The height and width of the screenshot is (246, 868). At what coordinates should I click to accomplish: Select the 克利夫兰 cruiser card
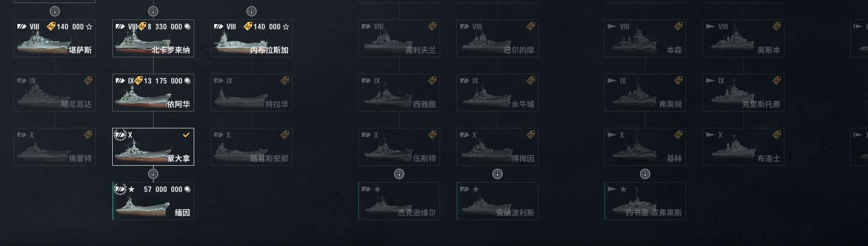(399, 38)
